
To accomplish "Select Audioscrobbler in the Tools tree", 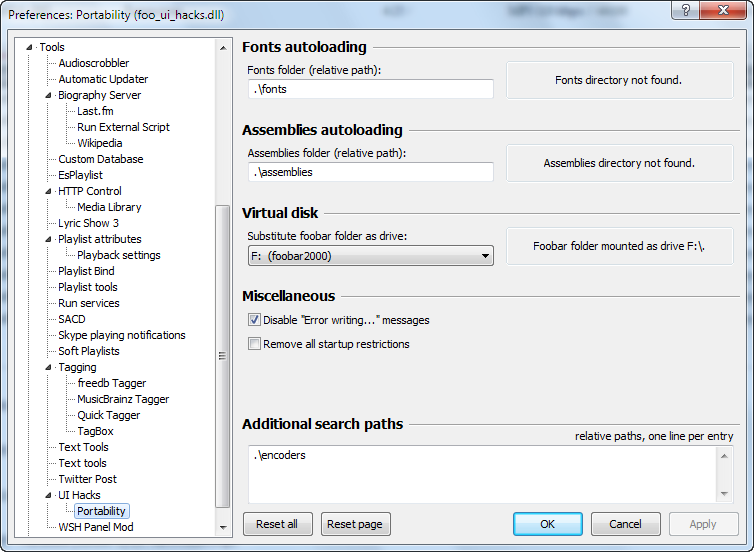I will [93, 63].
